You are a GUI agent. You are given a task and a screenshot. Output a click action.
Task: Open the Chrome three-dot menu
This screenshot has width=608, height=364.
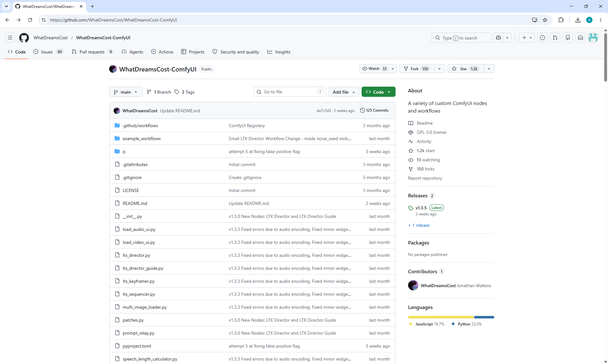[601, 20]
